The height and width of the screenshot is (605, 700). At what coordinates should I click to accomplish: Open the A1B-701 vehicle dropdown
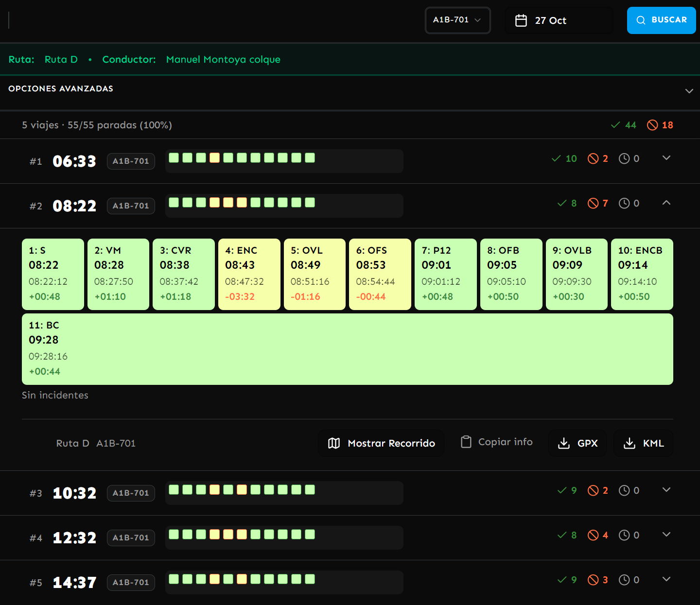coord(457,20)
